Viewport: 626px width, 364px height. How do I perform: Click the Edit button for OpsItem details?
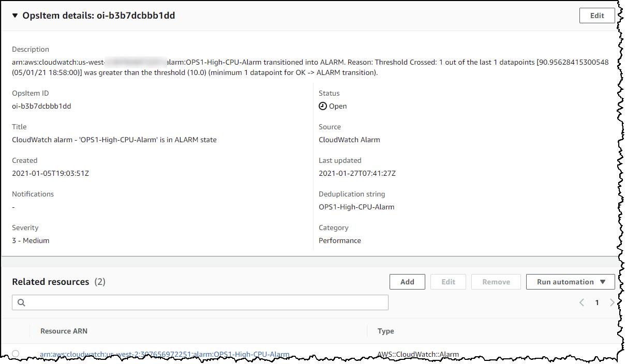(x=597, y=16)
